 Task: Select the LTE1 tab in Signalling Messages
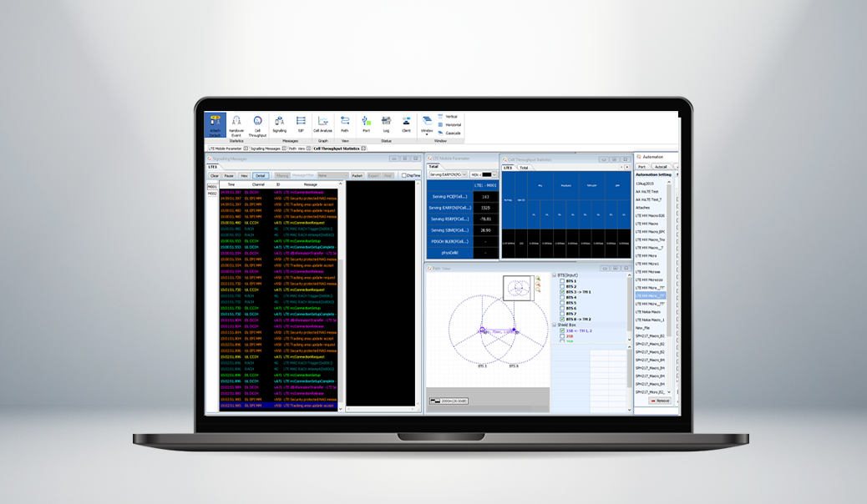click(x=213, y=166)
